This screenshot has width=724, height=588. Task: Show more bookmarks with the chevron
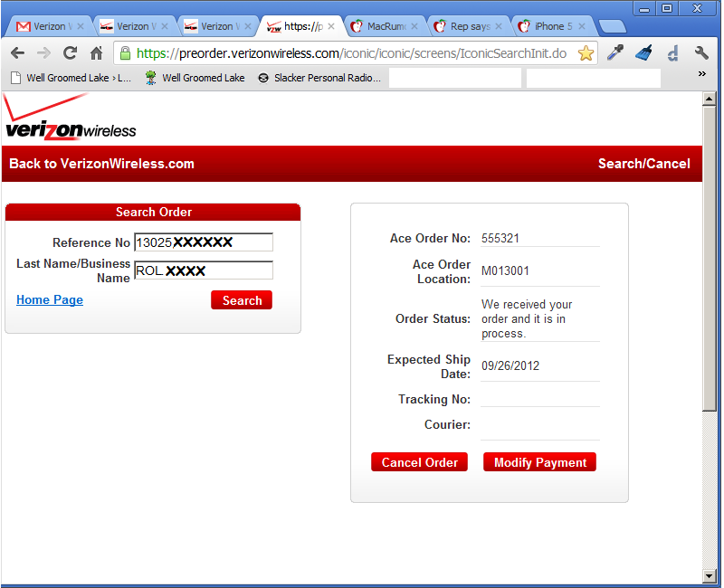[702, 74]
